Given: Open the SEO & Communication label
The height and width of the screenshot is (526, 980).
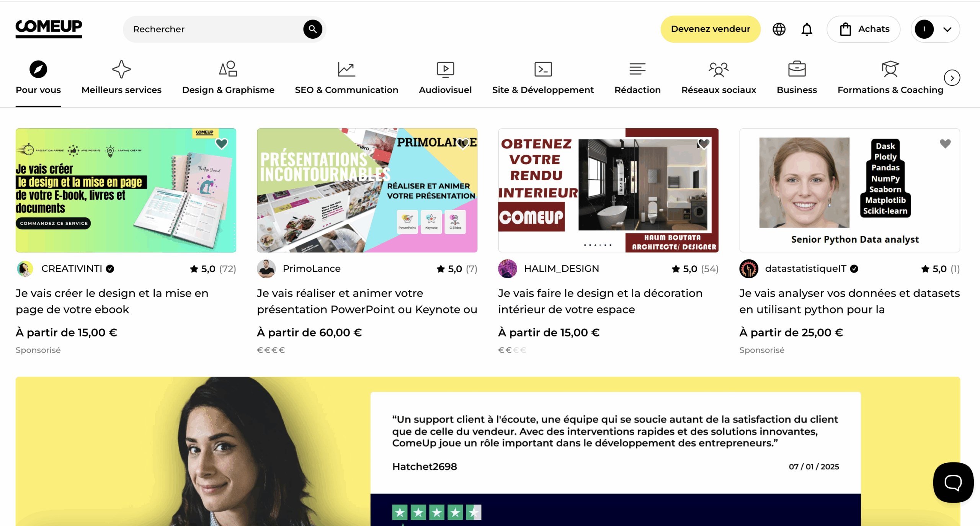Looking at the screenshot, I should click(346, 90).
